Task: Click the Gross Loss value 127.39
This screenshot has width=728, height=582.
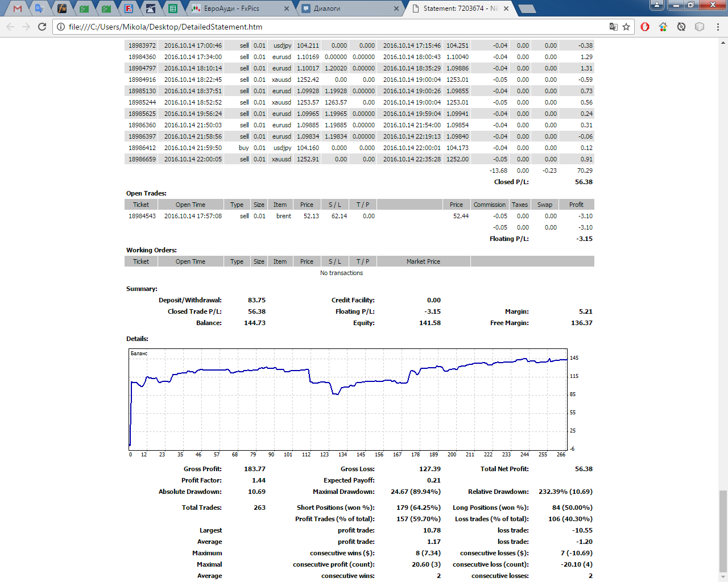Action: tap(430, 469)
